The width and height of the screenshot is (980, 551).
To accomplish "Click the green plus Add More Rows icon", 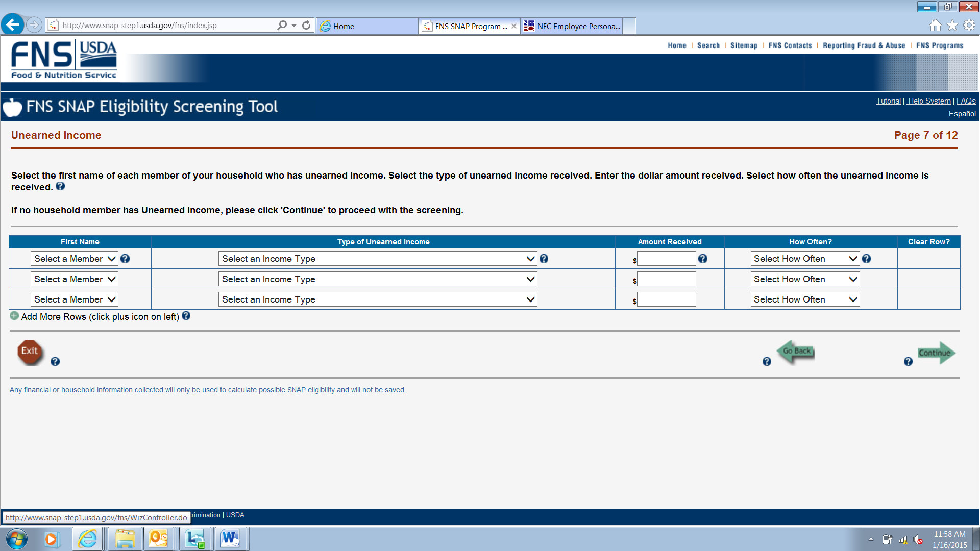I will pos(14,316).
